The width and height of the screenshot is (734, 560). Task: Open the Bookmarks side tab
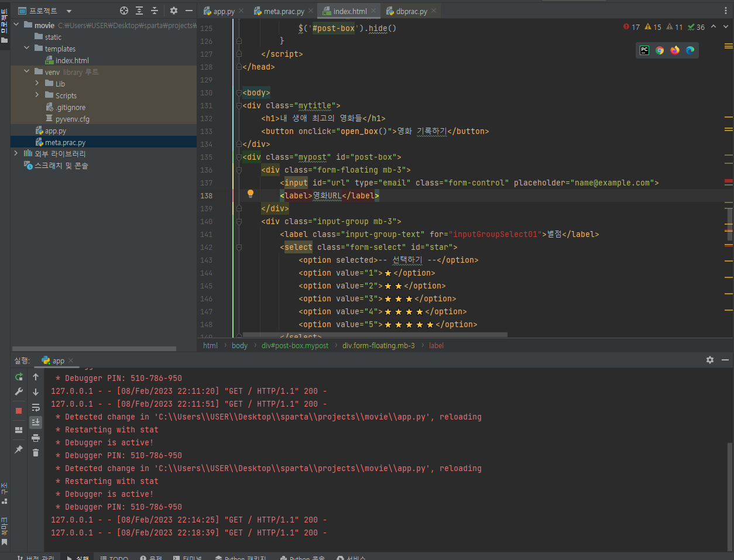pyautogui.click(x=4, y=531)
